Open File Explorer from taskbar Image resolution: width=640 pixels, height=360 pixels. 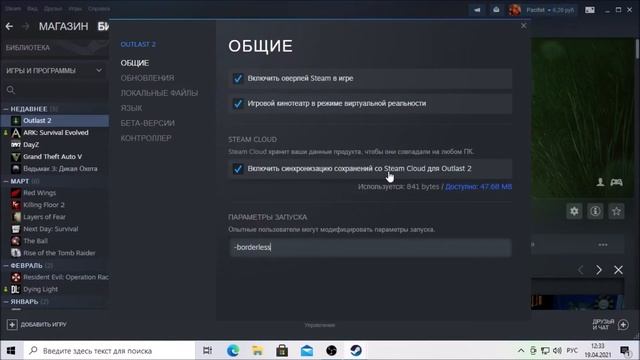[x=258, y=351]
